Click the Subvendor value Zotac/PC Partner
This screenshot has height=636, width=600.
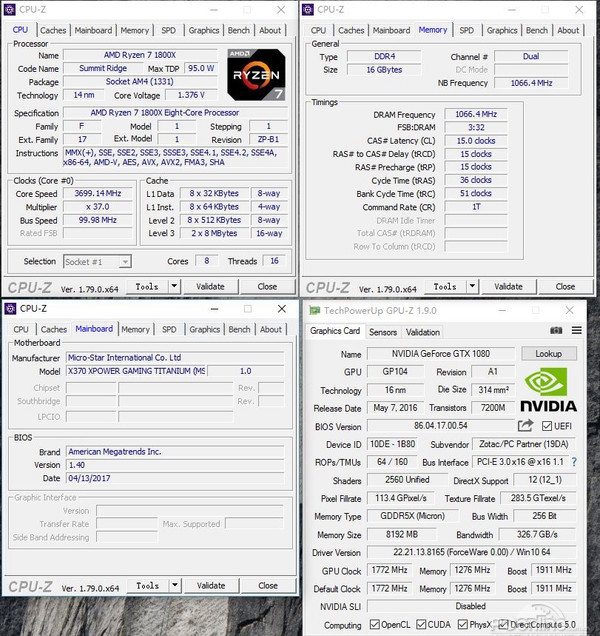(x=524, y=444)
